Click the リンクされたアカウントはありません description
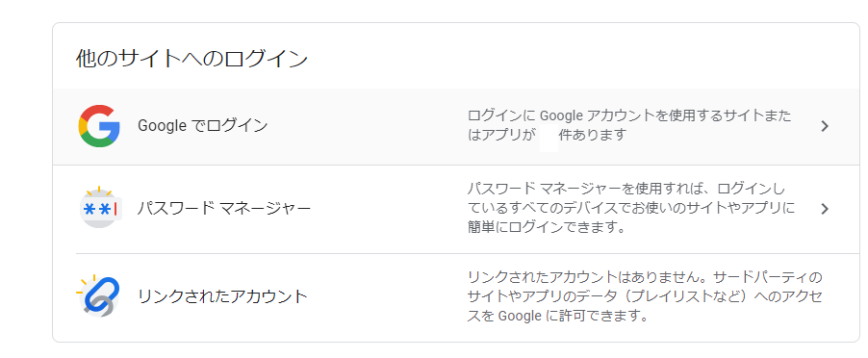The image size is (868, 358). coord(645,296)
